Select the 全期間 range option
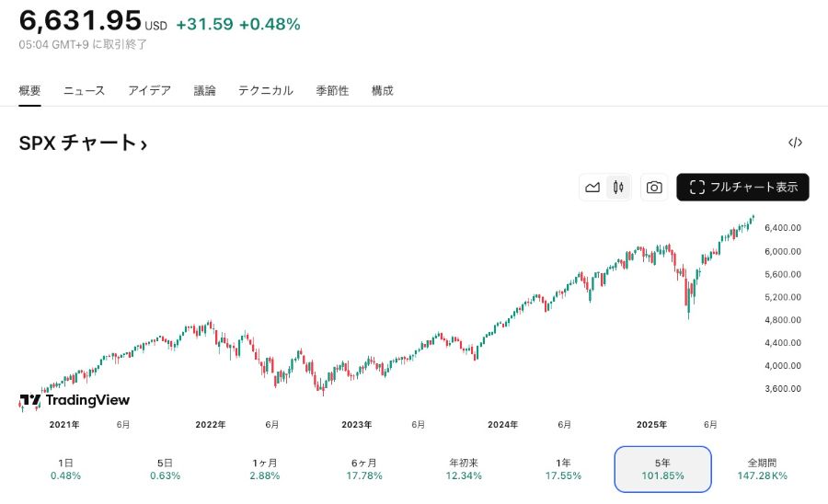The image size is (828, 504). coord(763,469)
